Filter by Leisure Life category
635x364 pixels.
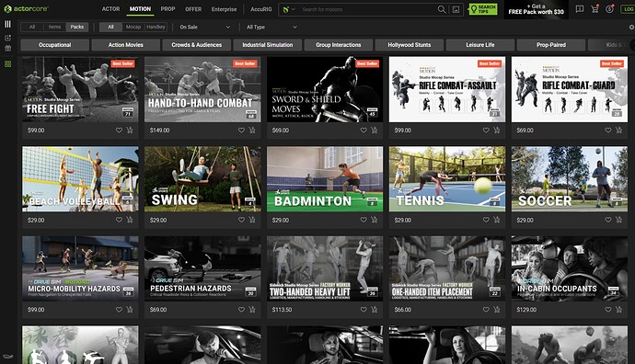coord(479,45)
